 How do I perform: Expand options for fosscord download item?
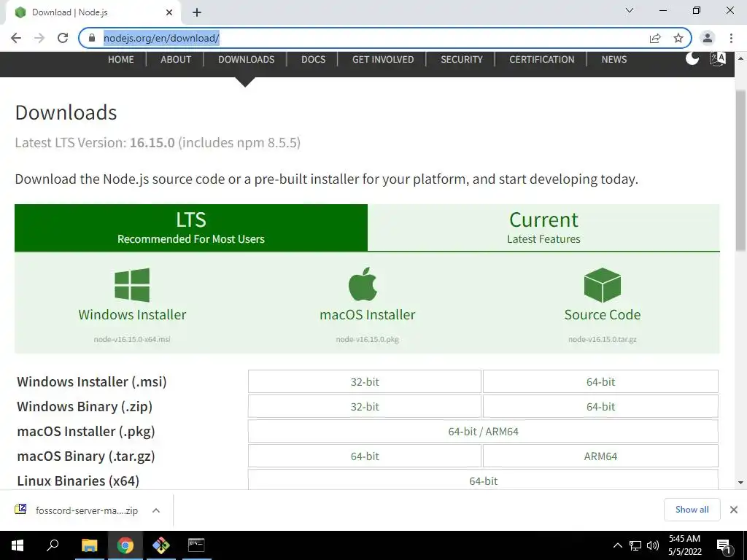(x=156, y=510)
